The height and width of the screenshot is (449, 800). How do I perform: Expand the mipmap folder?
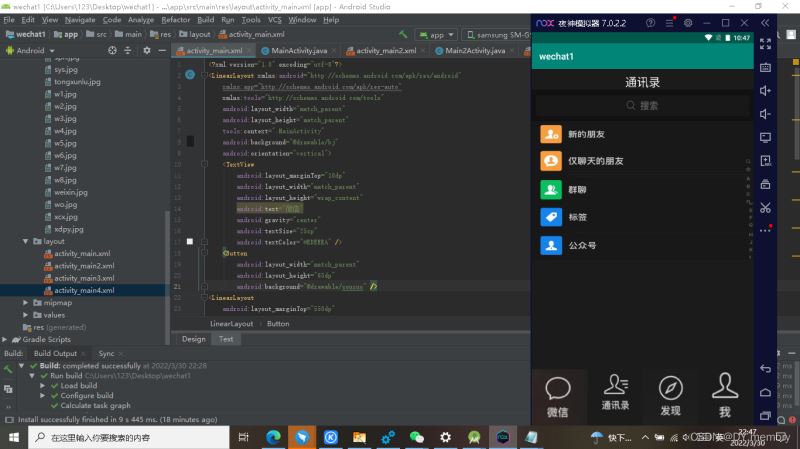coord(26,303)
